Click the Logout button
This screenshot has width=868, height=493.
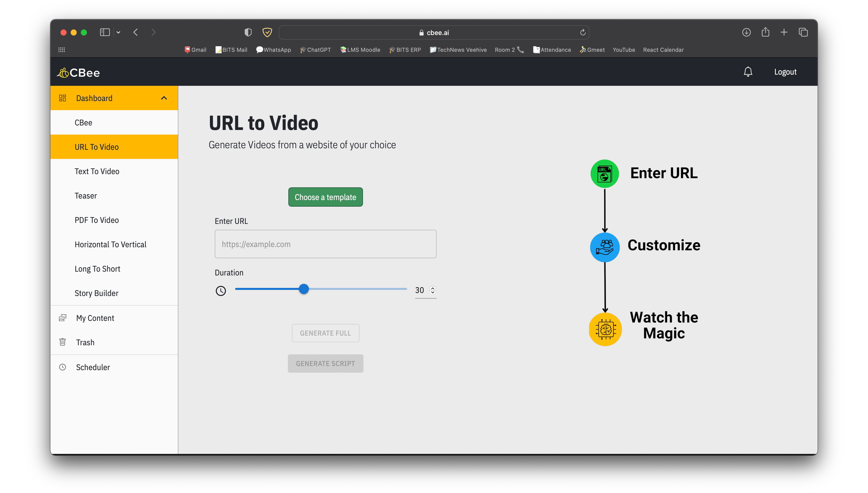[785, 72]
